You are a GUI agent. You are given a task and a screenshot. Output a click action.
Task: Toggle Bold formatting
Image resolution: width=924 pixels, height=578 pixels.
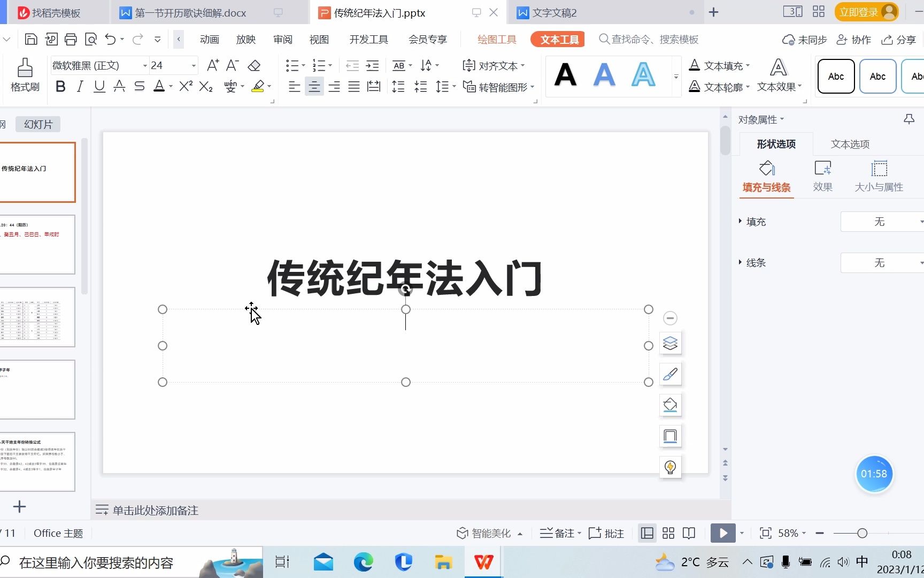click(60, 86)
